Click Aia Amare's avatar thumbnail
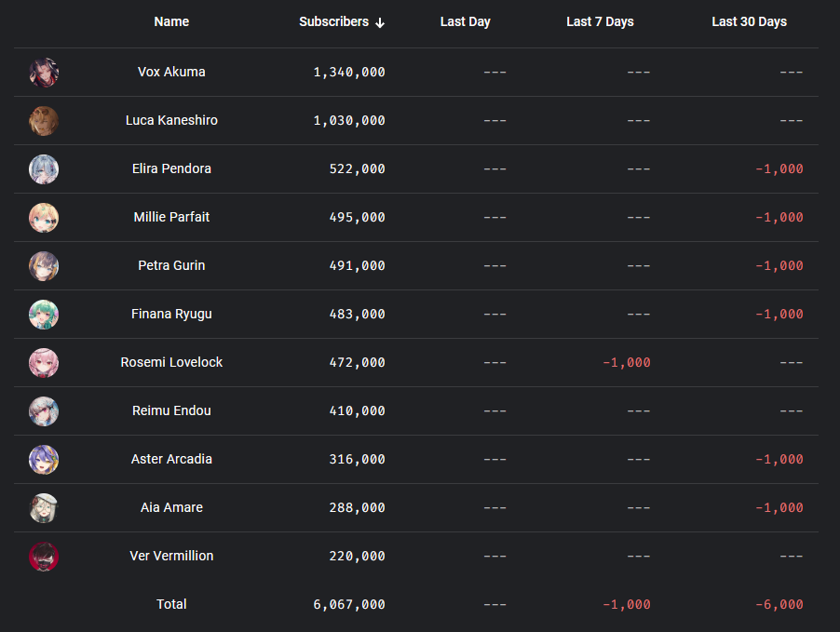The height and width of the screenshot is (632, 840). (x=44, y=508)
